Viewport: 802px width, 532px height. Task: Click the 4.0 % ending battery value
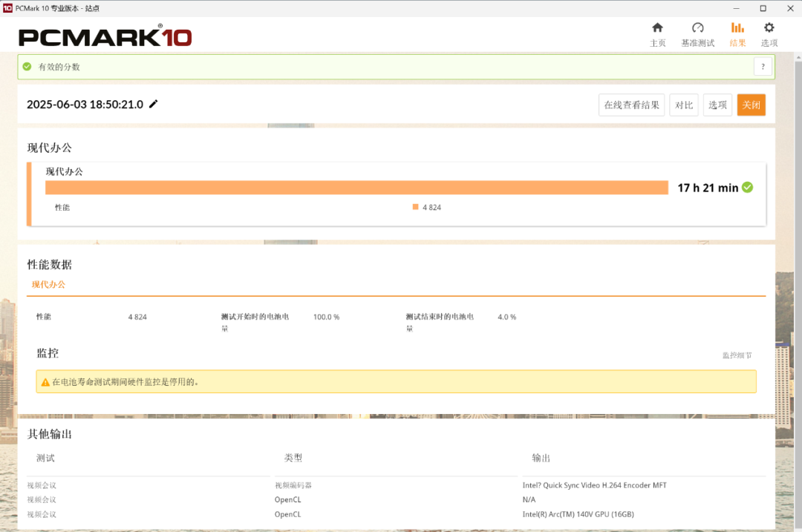507,317
